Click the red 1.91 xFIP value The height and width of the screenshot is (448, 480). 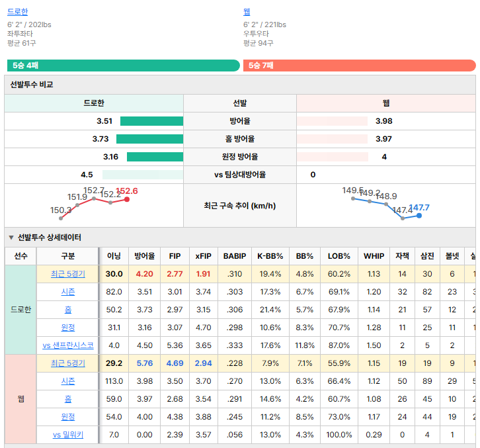pyautogui.click(x=204, y=274)
